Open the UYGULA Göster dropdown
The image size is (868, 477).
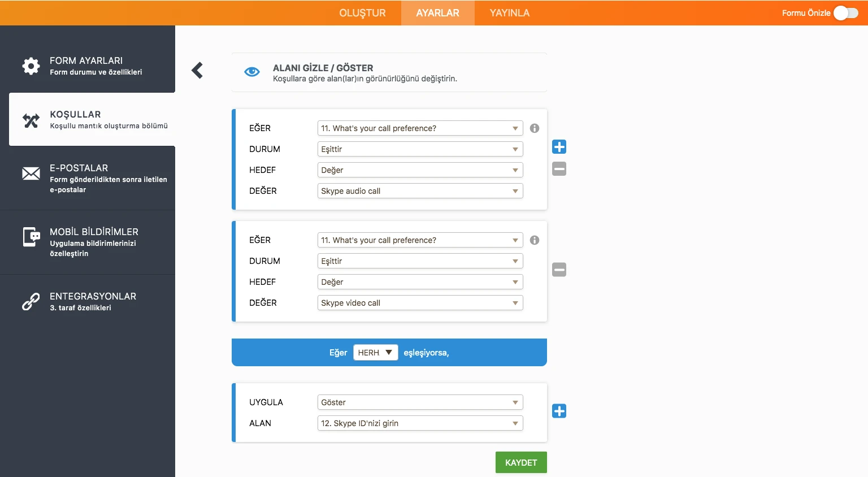coord(420,402)
